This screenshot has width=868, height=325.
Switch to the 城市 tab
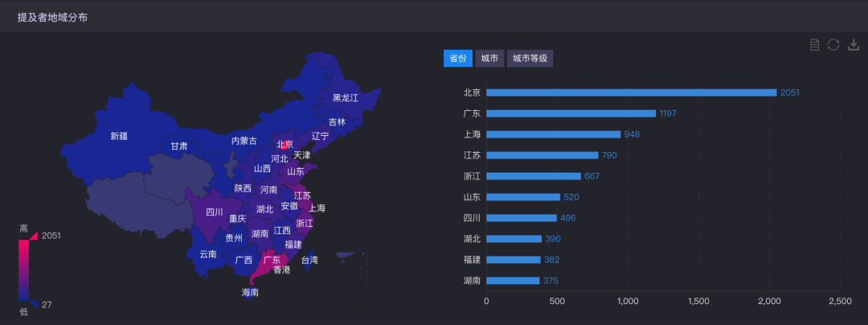pos(489,58)
